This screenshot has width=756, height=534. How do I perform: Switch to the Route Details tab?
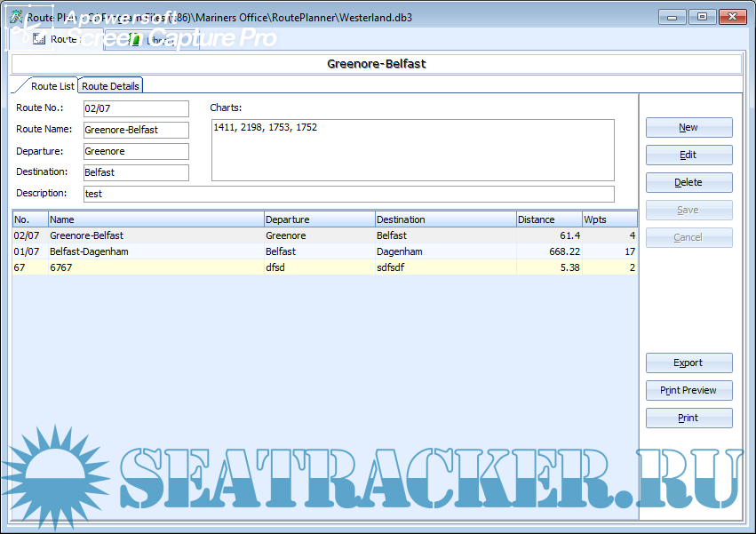[110, 86]
